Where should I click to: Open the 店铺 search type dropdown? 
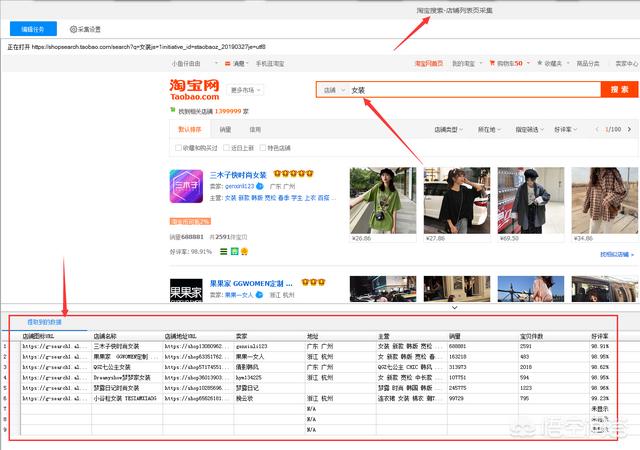334,90
